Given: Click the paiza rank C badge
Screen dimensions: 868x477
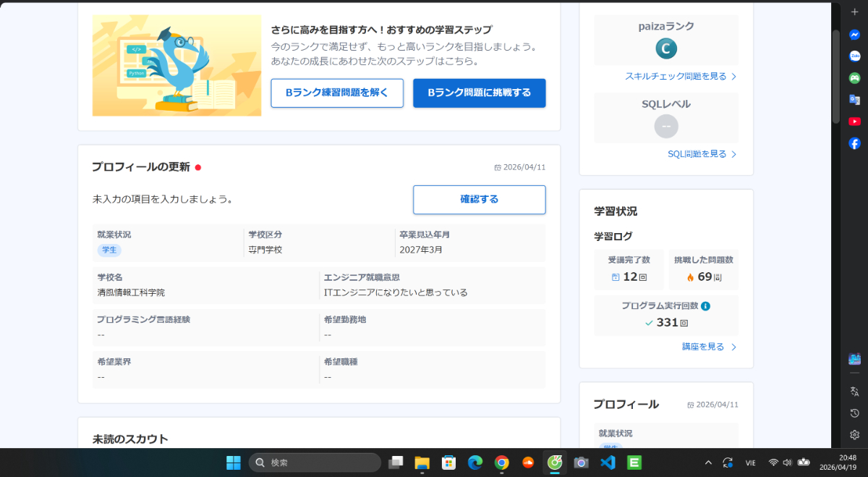Looking at the screenshot, I should coord(666,48).
